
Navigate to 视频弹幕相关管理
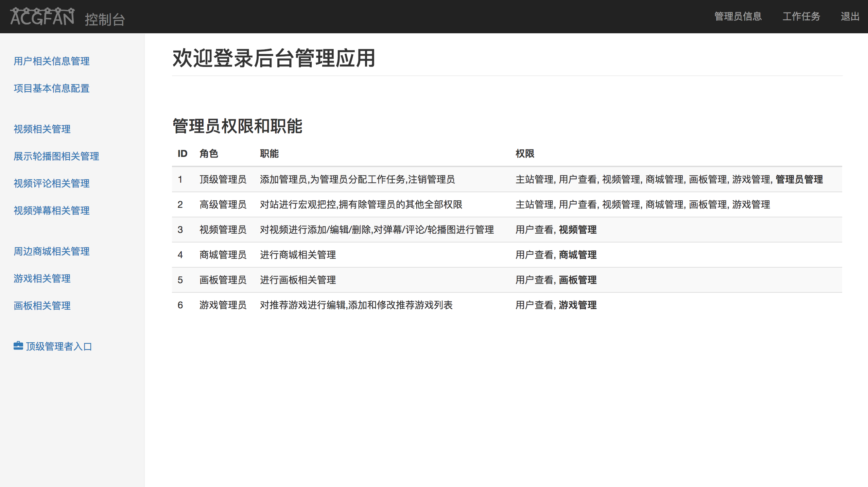pyautogui.click(x=51, y=211)
